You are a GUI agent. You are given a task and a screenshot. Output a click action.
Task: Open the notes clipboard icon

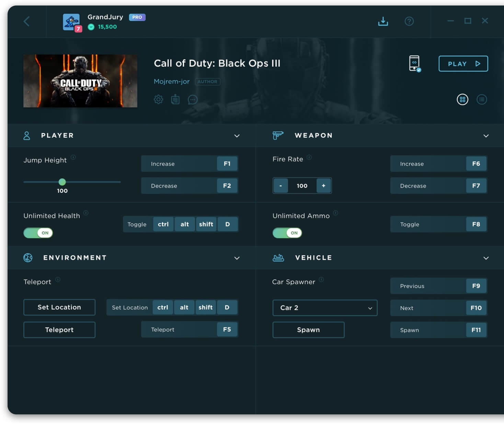(175, 99)
